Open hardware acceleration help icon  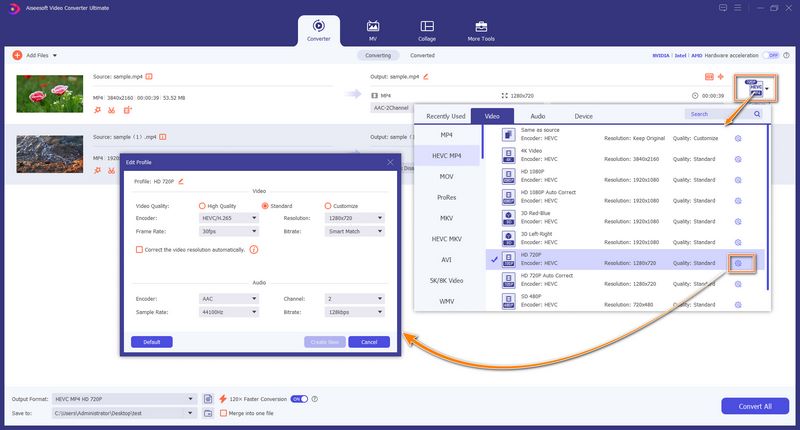point(786,55)
